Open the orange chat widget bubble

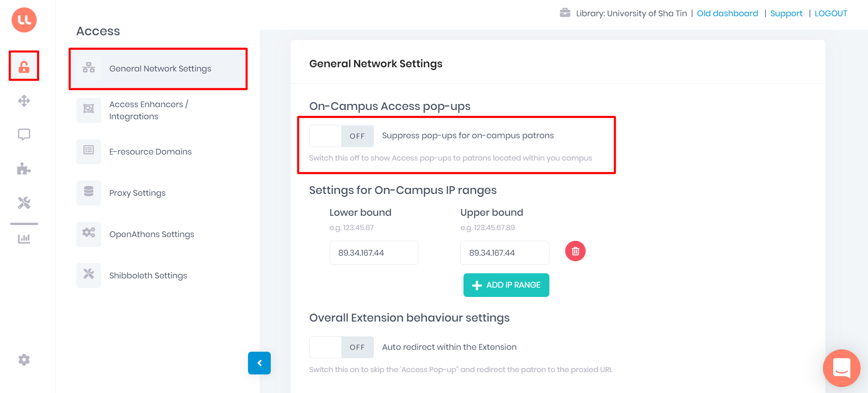click(842, 368)
